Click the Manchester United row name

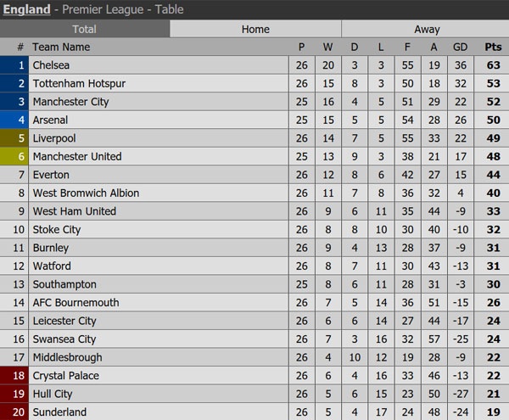click(76, 156)
